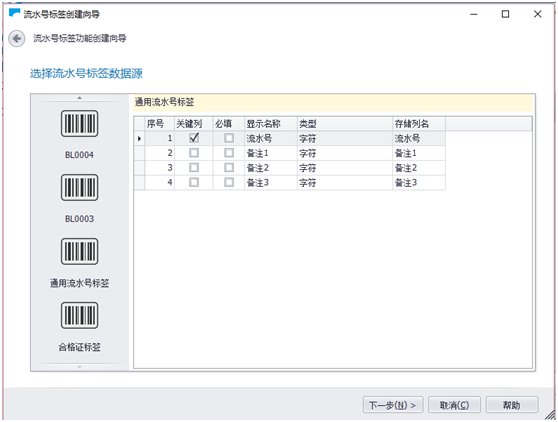Check 关键列 checkbox for 备注3 row

[194, 183]
